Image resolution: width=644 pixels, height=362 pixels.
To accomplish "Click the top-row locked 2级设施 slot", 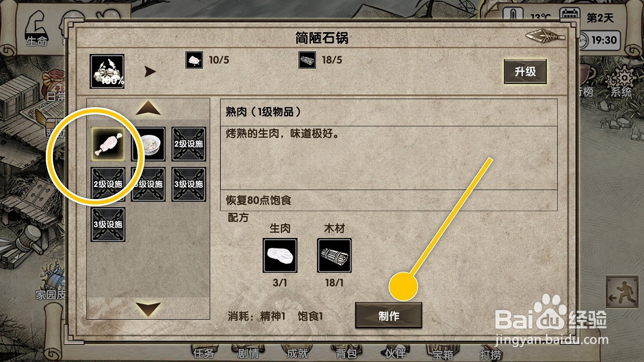I will tap(189, 144).
